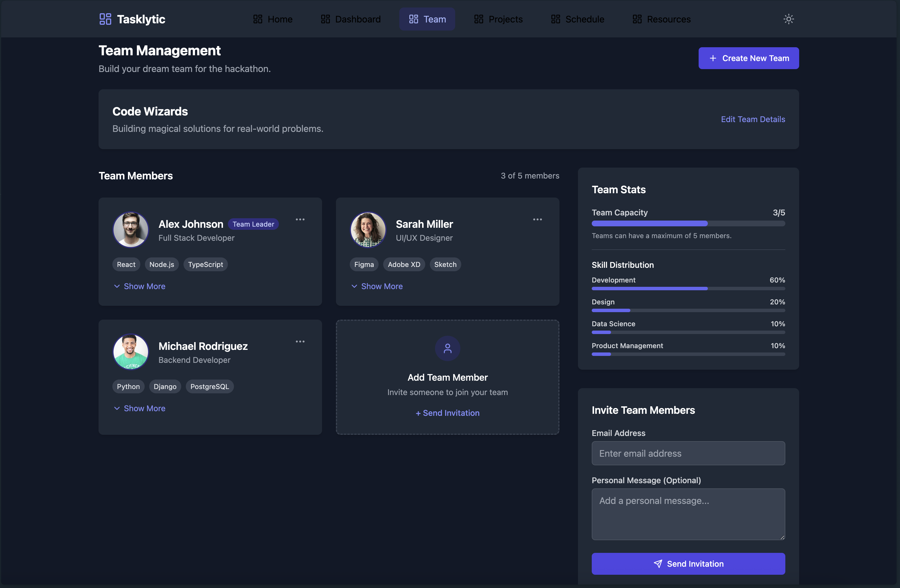900x588 pixels.
Task: Click the Create New Team button
Action: (x=748, y=58)
